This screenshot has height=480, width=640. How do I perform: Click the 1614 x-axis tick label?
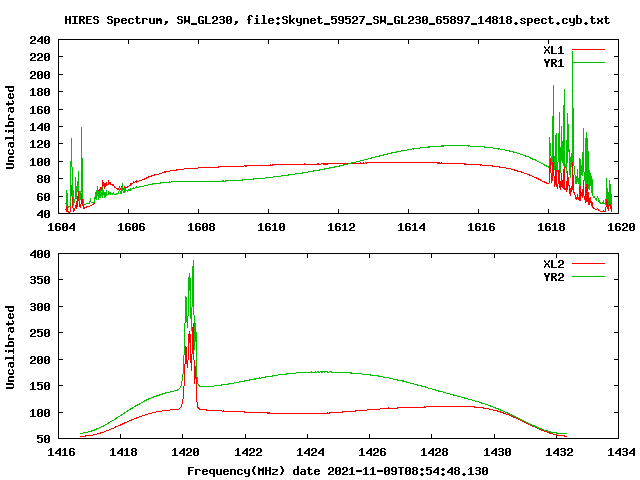(411, 227)
